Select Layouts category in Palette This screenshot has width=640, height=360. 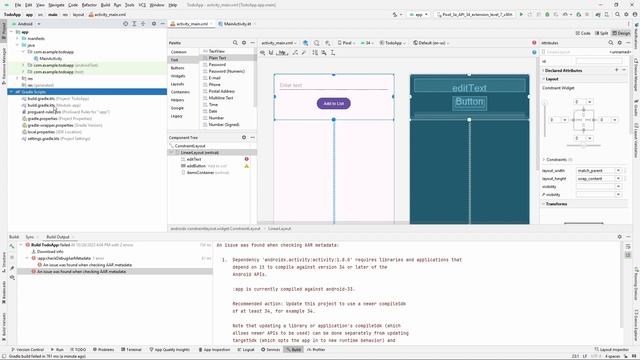point(177,84)
